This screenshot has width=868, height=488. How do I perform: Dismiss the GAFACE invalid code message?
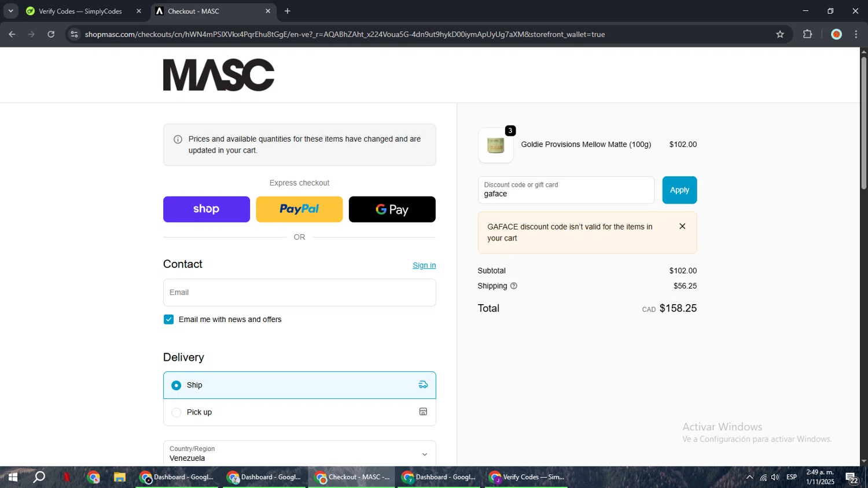tap(682, 227)
